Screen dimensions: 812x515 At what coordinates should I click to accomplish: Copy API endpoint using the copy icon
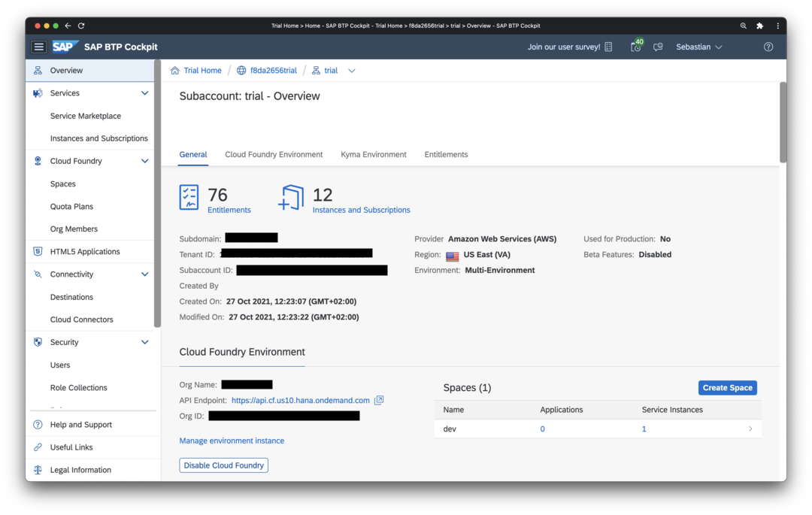[379, 401]
